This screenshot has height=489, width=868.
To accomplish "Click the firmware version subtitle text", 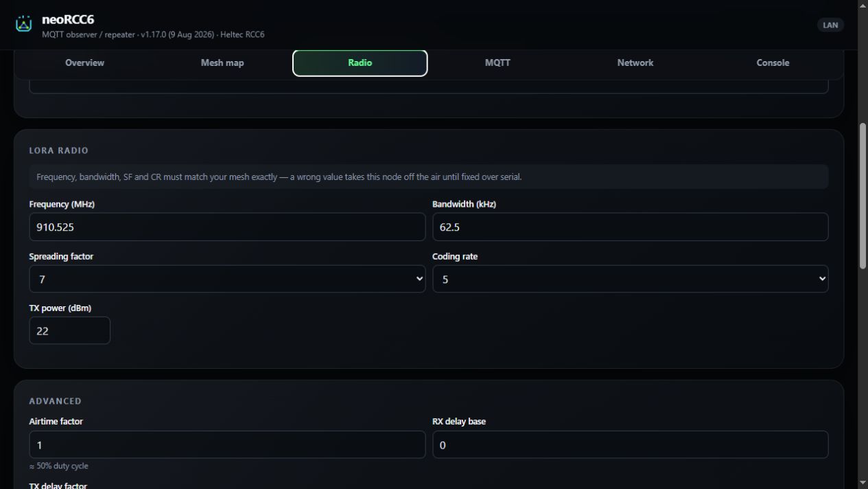I will tap(153, 34).
